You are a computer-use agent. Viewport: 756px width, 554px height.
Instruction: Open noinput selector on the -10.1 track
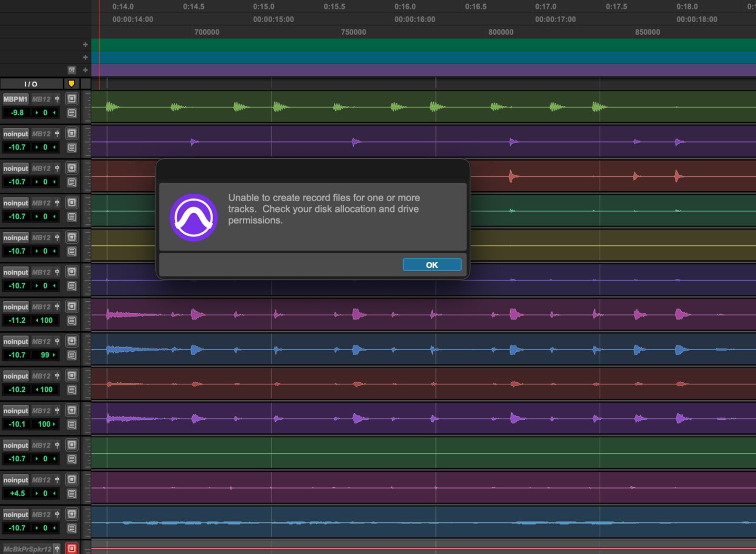[15, 411]
